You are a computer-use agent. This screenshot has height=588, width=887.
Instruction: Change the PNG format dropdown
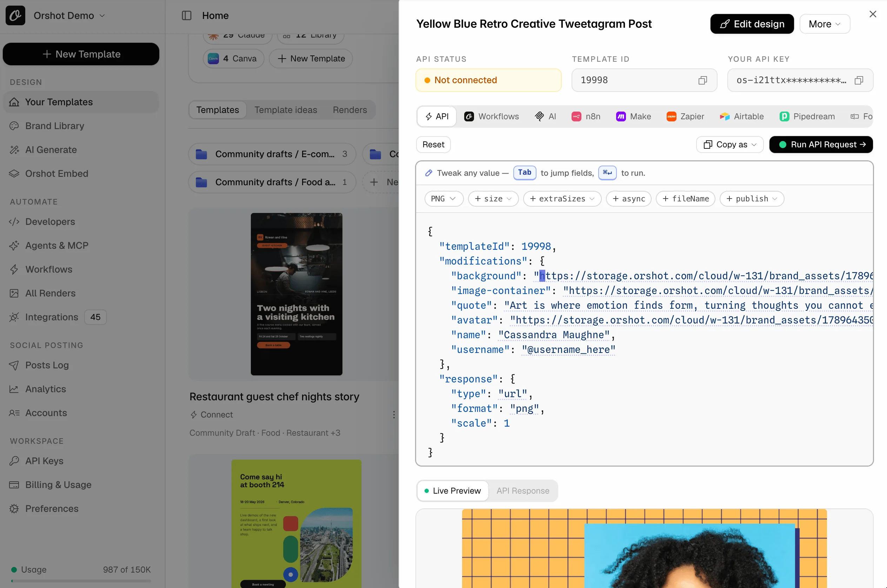[444, 199]
